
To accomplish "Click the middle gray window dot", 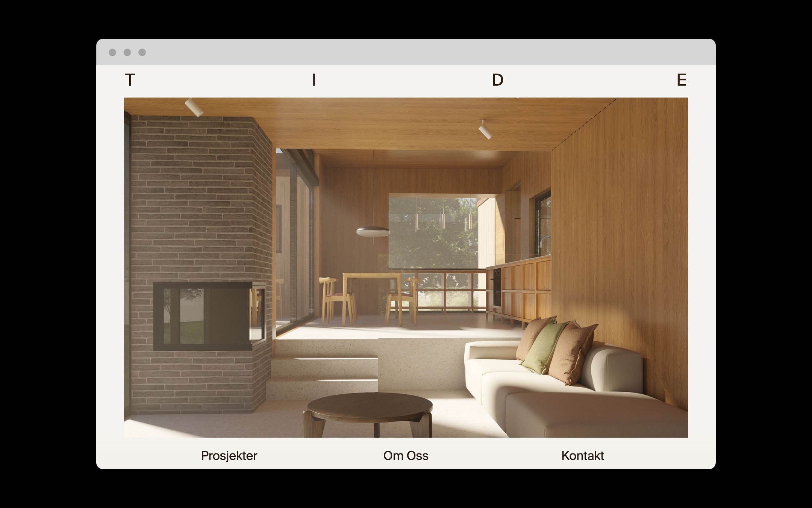I will coord(127,52).
